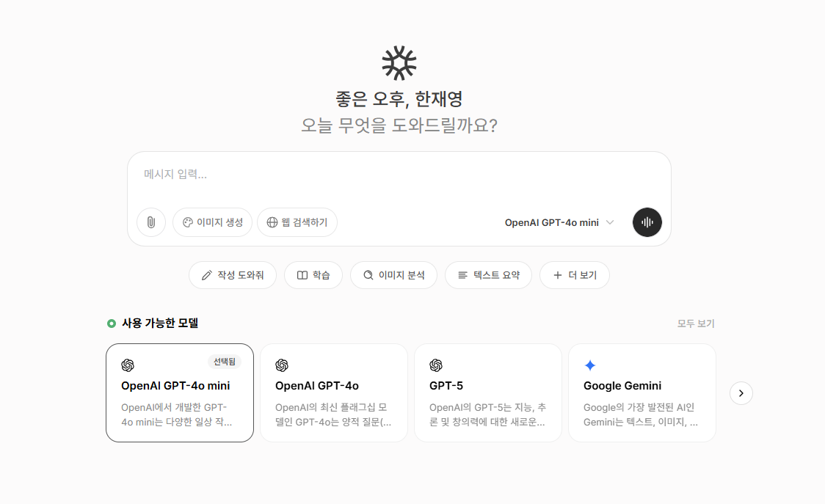Viewport: 825px width, 504px height.
Task: Select the Google Gemini model card
Action: click(x=642, y=393)
